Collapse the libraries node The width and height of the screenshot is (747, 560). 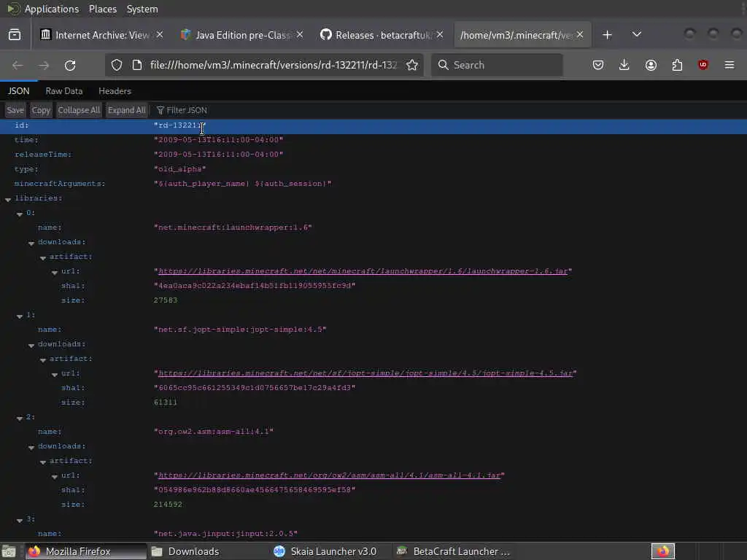pos(8,200)
